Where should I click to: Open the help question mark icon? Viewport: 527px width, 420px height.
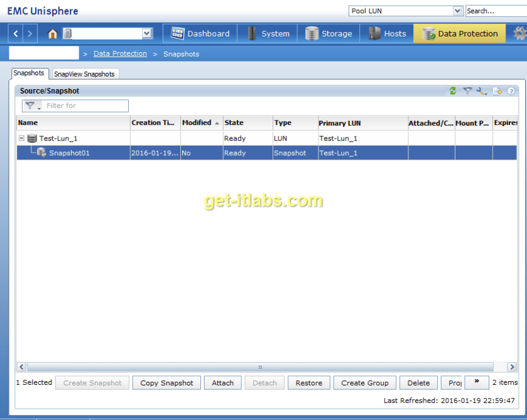511,91
